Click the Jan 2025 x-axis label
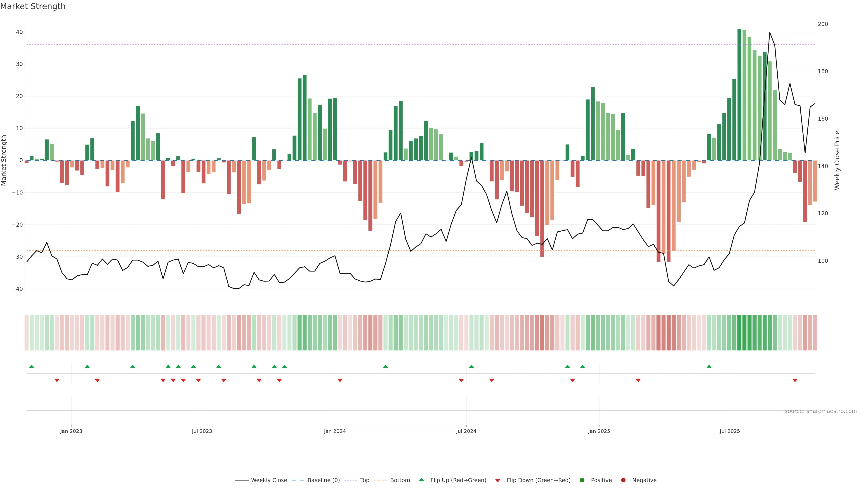This screenshot has height=488, width=868. pos(599,431)
